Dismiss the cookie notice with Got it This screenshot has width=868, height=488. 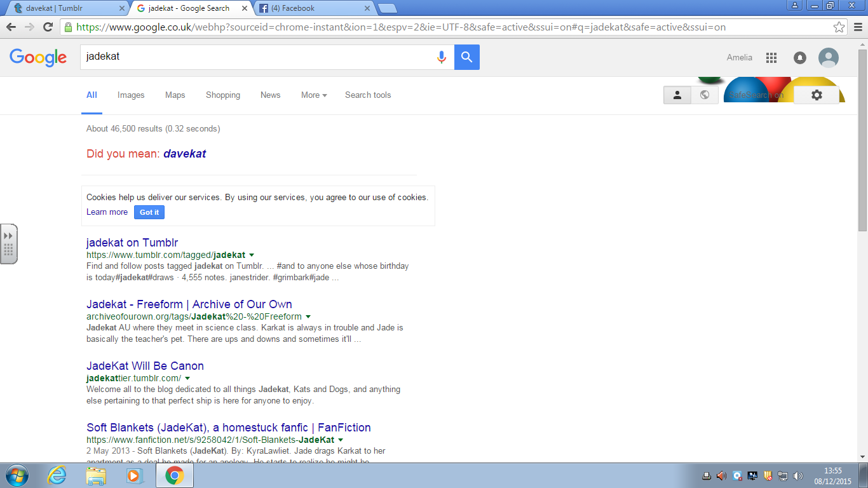tap(149, 212)
